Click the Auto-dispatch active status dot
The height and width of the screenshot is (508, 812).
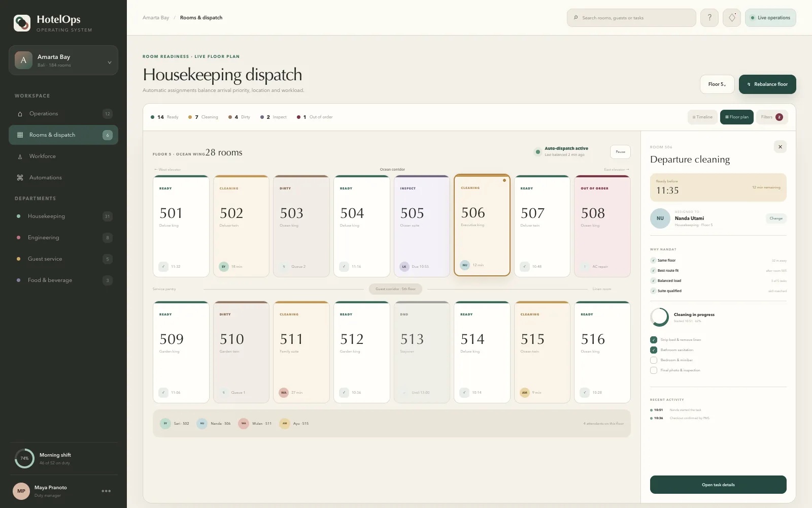click(538, 152)
